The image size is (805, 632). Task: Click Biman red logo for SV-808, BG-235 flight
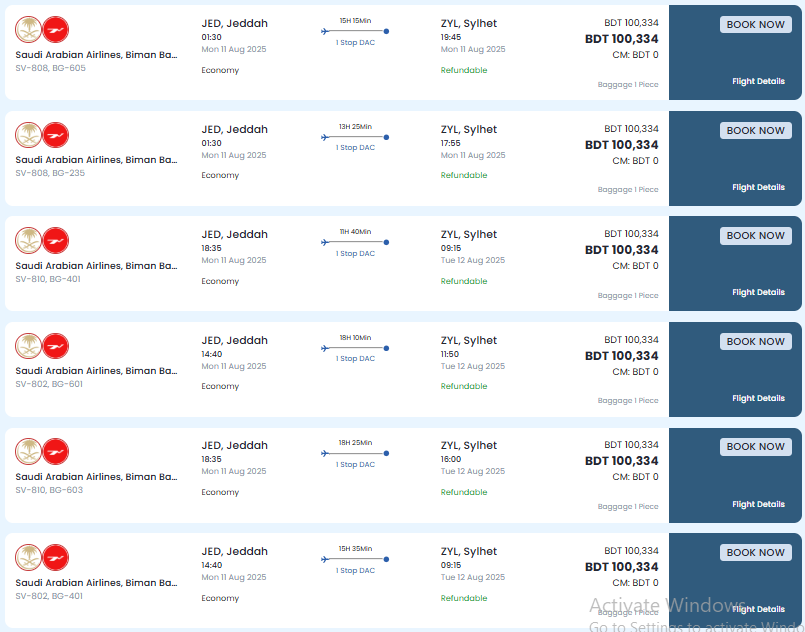pos(55,136)
